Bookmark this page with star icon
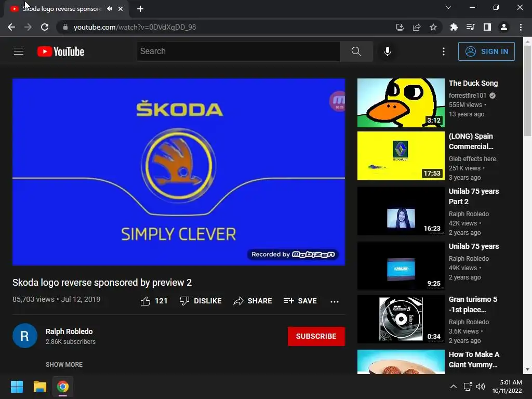 (x=433, y=27)
